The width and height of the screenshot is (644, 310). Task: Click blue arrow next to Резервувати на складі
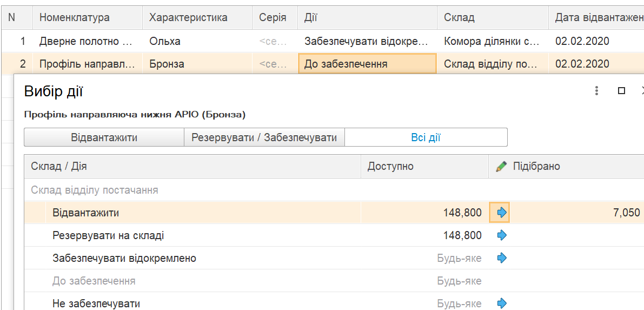pyautogui.click(x=501, y=235)
